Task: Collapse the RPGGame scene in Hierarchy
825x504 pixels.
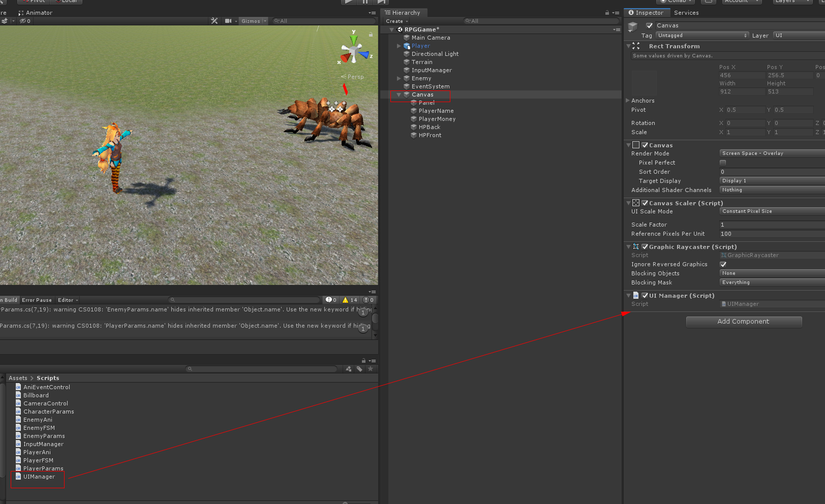Action: click(x=392, y=29)
